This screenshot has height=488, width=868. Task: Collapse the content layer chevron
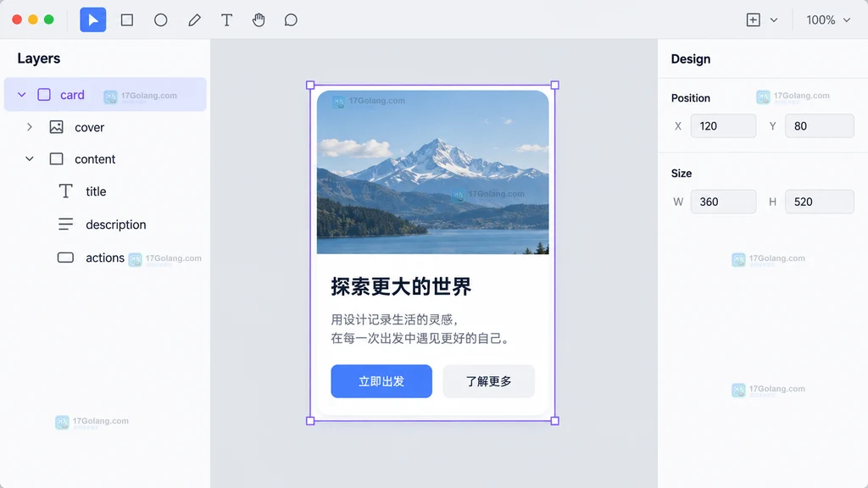(30, 158)
